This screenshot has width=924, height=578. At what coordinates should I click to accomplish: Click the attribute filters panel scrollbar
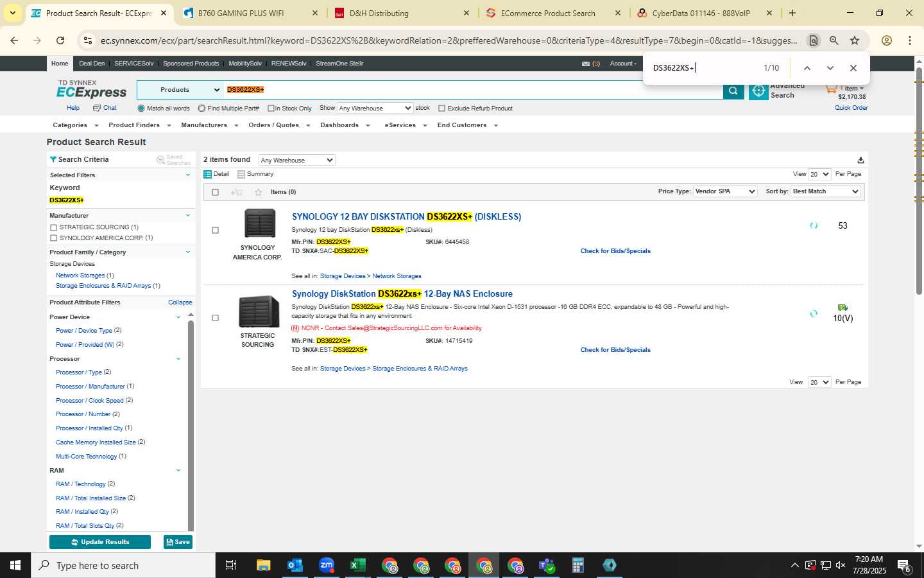tap(191, 424)
